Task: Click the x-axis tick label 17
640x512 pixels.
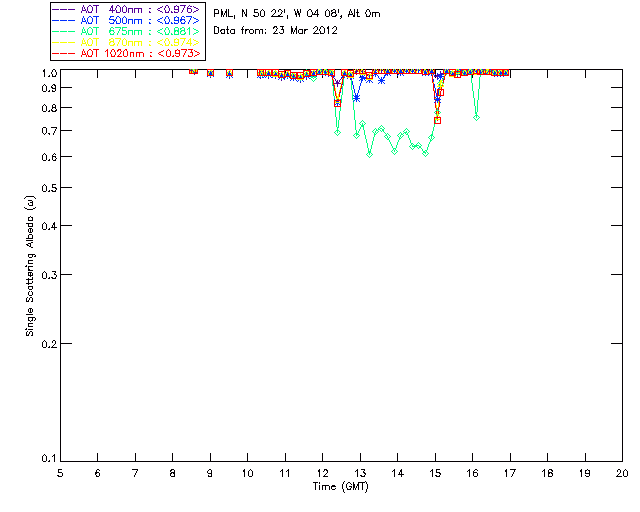Action: [510, 473]
